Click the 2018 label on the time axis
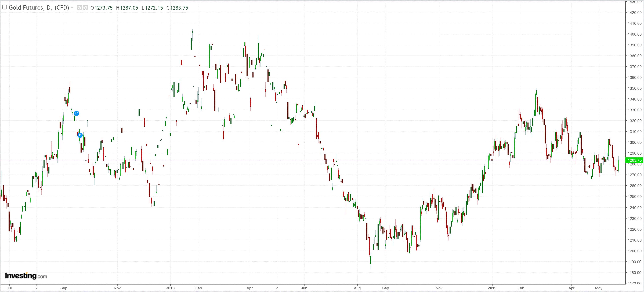 [170, 288]
